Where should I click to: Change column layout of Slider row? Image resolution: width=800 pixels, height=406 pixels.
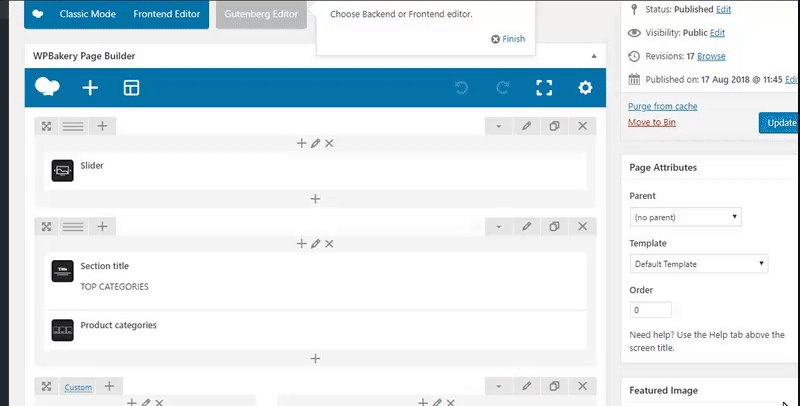point(73,126)
